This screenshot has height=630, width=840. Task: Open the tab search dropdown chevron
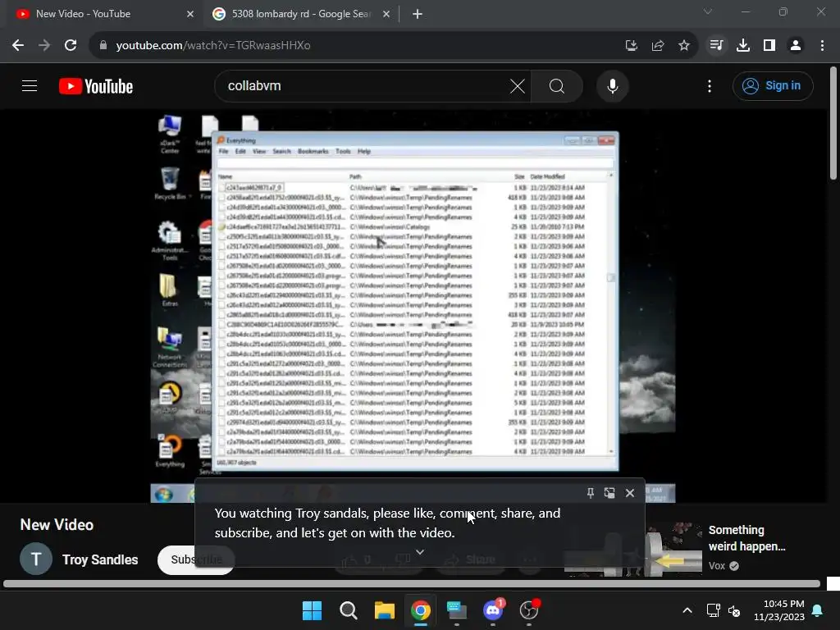(x=708, y=11)
